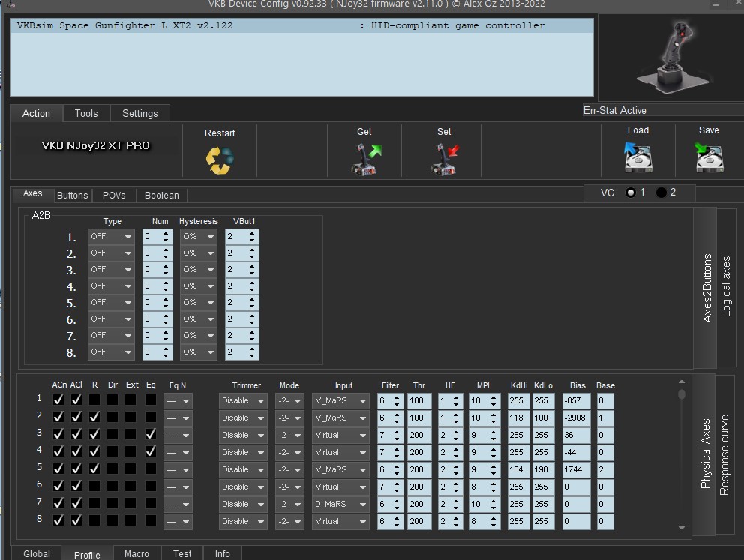Viewport: 744px width, 560px height.
Task: Open the Physical Axes vertical tab
Action: point(706,454)
